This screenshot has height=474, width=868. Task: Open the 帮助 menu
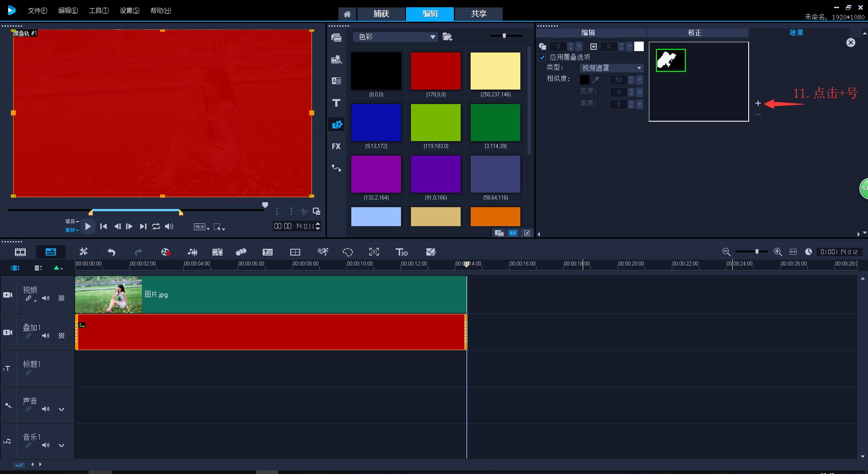(x=160, y=10)
